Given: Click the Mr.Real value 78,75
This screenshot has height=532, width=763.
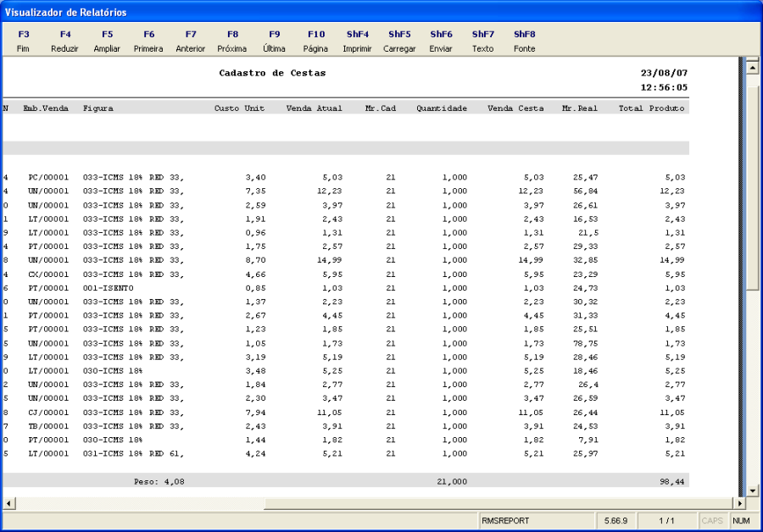Looking at the screenshot, I should click(585, 344).
